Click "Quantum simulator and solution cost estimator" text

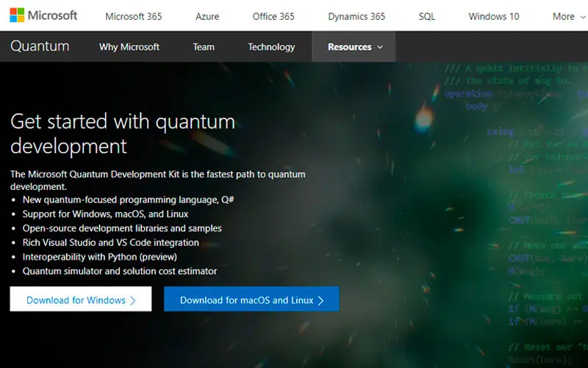[x=120, y=271]
